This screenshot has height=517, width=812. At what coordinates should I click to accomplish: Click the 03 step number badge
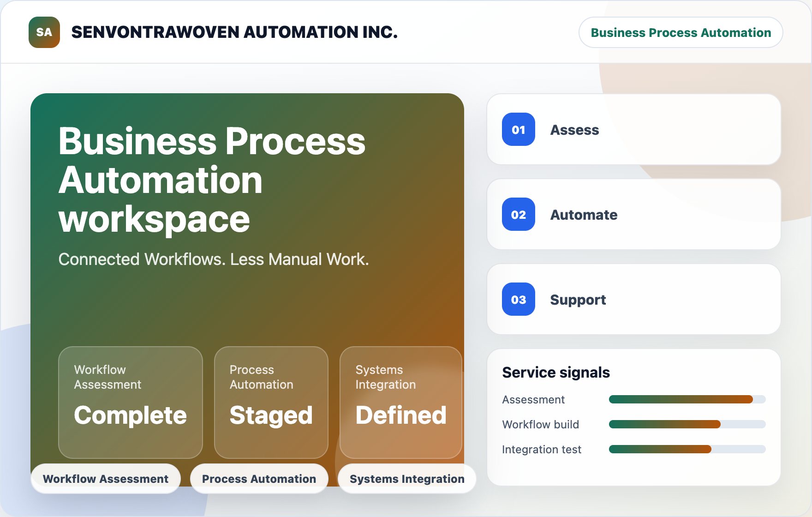click(x=519, y=299)
